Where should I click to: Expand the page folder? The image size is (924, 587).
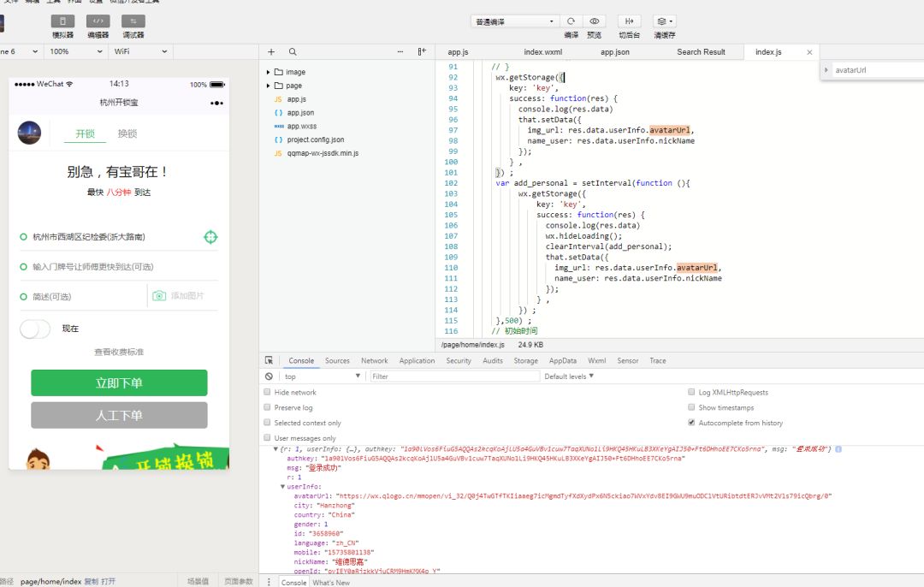point(268,86)
